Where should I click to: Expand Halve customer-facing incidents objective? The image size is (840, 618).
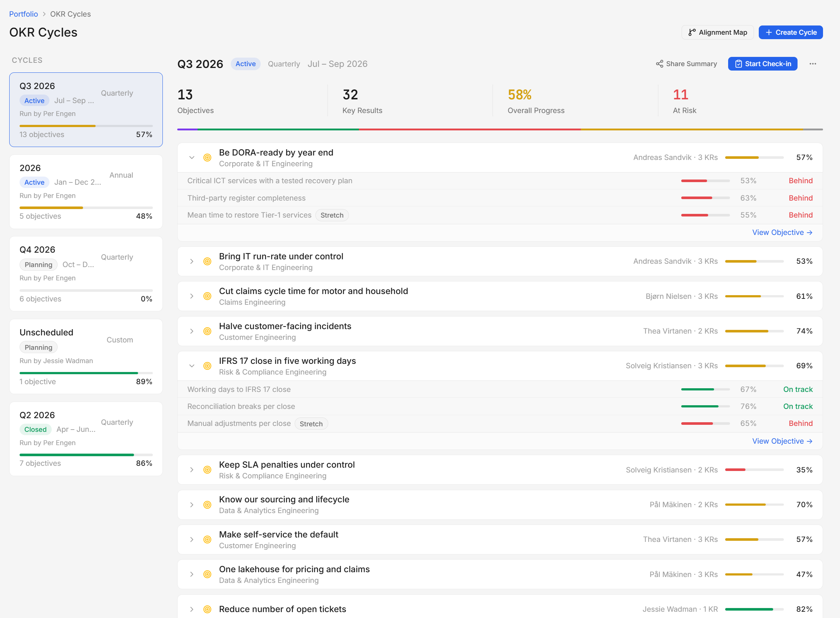pyautogui.click(x=192, y=331)
